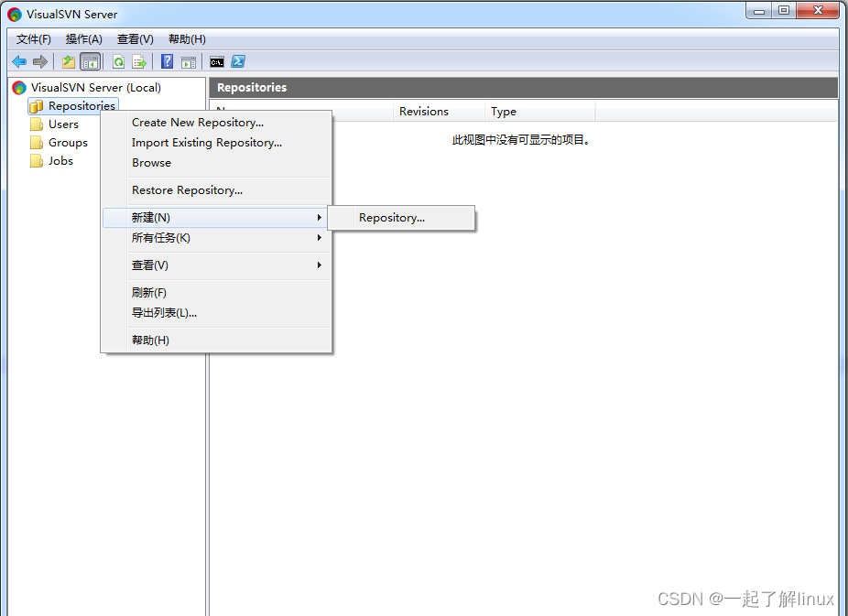Open the 操作(A) menu
The height and width of the screenshot is (616, 848).
click(x=83, y=39)
